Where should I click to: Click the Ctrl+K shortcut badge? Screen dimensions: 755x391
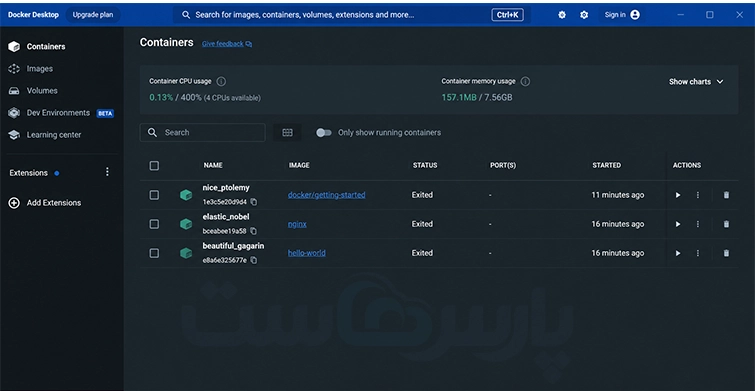508,15
